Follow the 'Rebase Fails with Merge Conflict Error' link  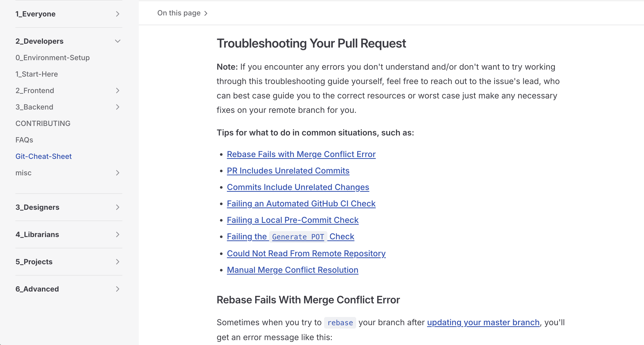click(x=301, y=154)
